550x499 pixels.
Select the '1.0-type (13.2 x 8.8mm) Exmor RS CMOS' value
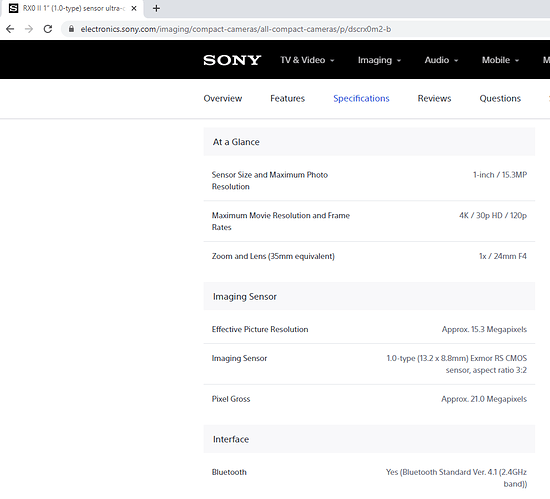[457, 358]
